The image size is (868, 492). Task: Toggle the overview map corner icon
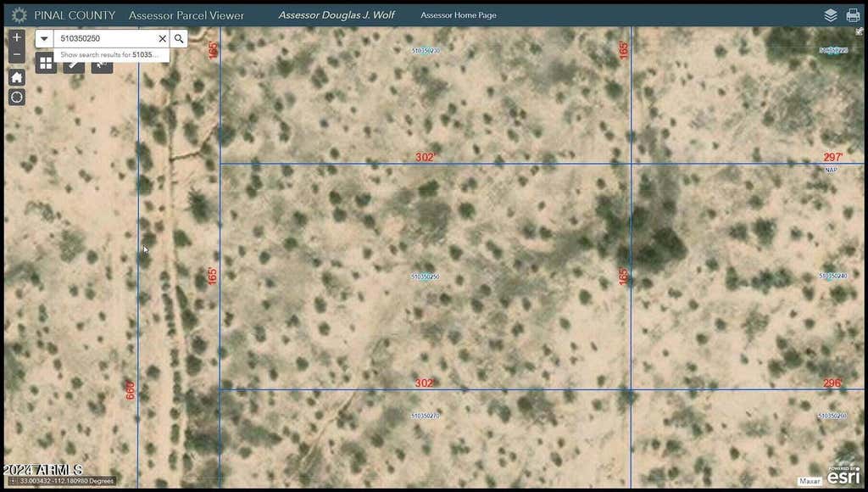(860, 31)
